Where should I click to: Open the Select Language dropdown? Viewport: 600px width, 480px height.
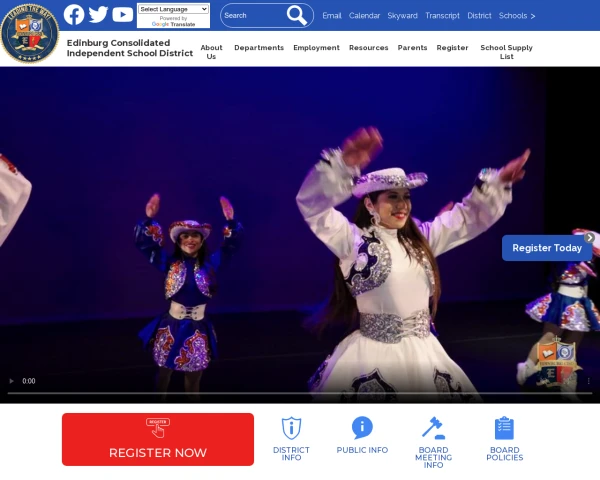[173, 9]
